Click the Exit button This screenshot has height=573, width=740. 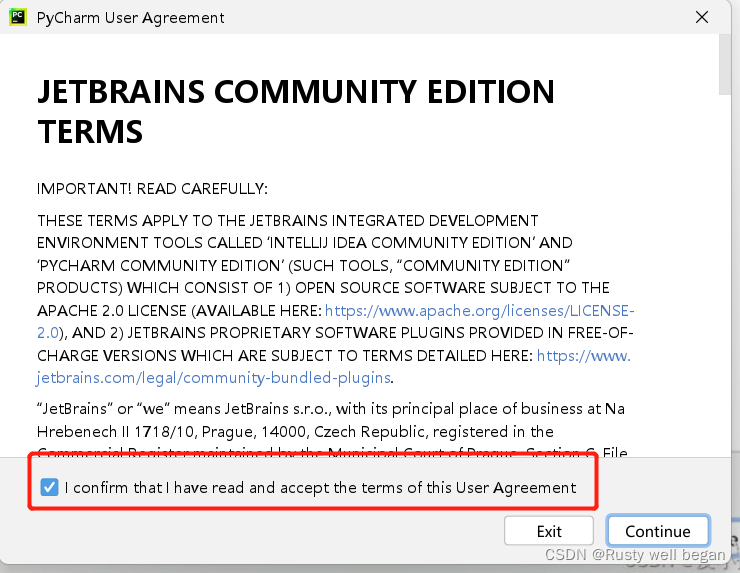click(x=549, y=531)
